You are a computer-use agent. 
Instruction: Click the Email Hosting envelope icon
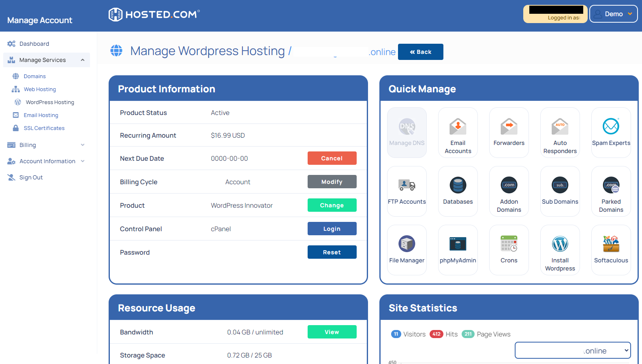point(16,115)
